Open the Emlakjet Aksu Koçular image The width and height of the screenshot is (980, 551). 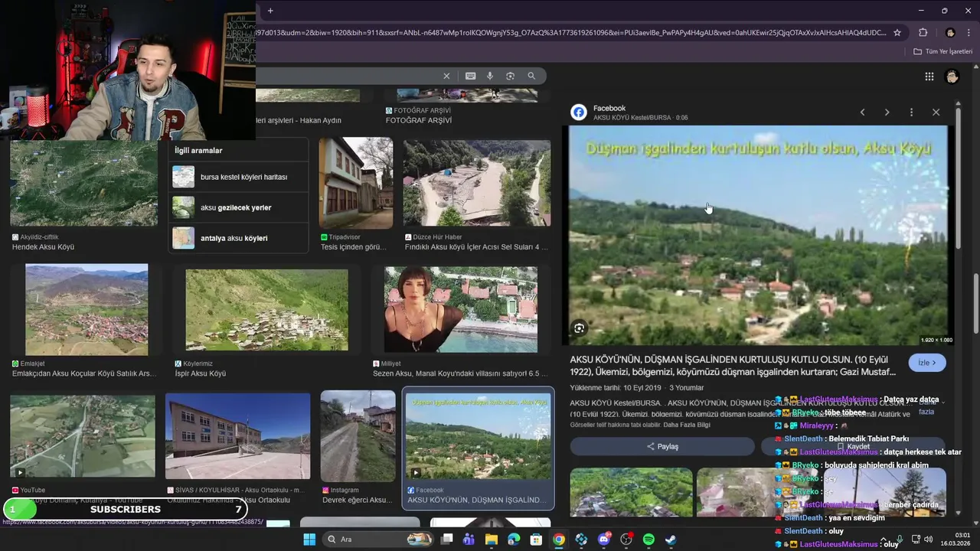tap(87, 309)
